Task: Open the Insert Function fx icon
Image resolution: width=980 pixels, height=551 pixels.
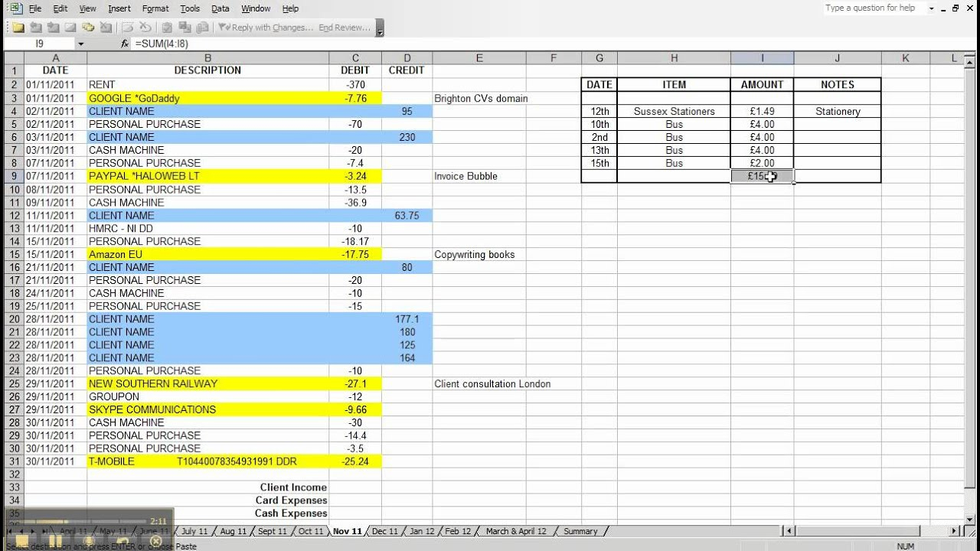Action: (124, 44)
